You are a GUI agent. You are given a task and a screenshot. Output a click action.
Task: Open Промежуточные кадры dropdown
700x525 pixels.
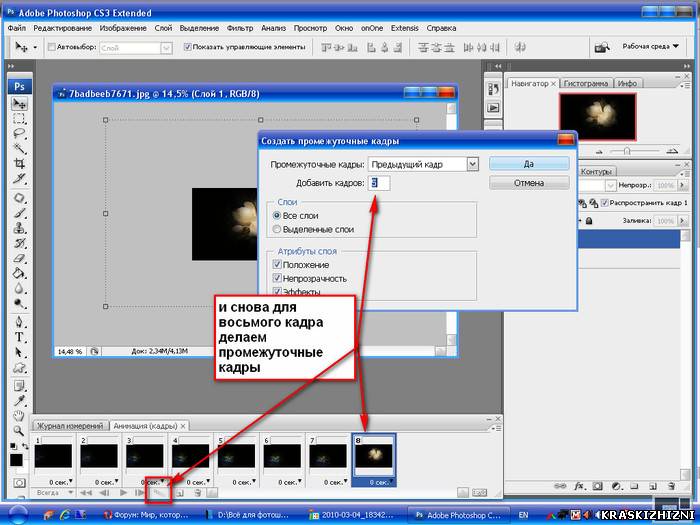(473, 164)
